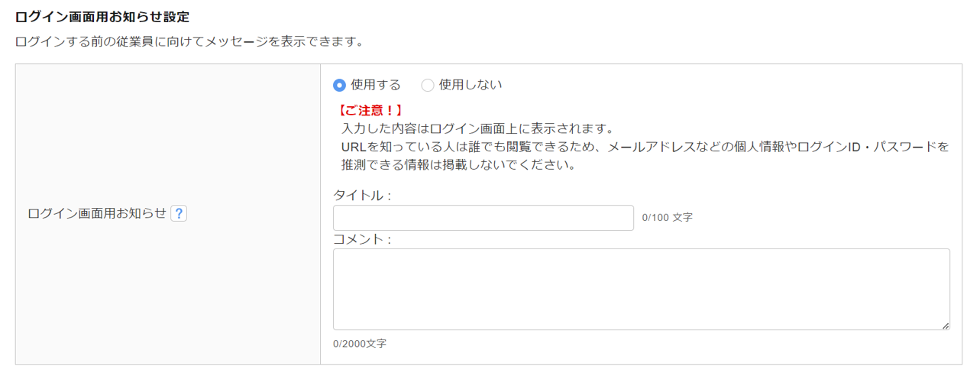This screenshot has height=373, width=980.
Task: Click the ログイン画面用お知らせ row label
Action: click(96, 214)
